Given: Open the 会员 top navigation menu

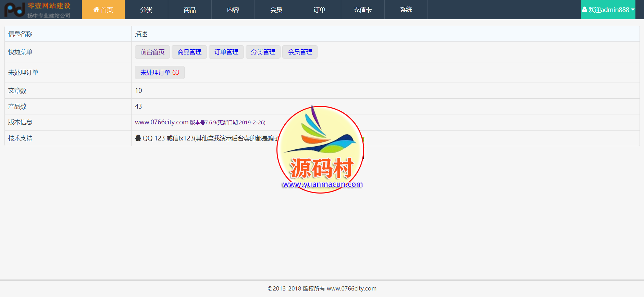Looking at the screenshot, I should (x=276, y=10).
